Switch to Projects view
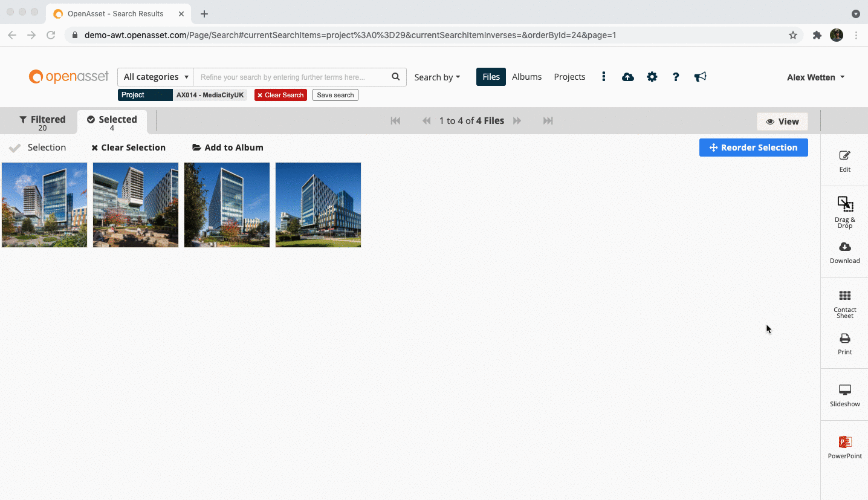Viewport: 868px width, 500px height. pos(569,77)
